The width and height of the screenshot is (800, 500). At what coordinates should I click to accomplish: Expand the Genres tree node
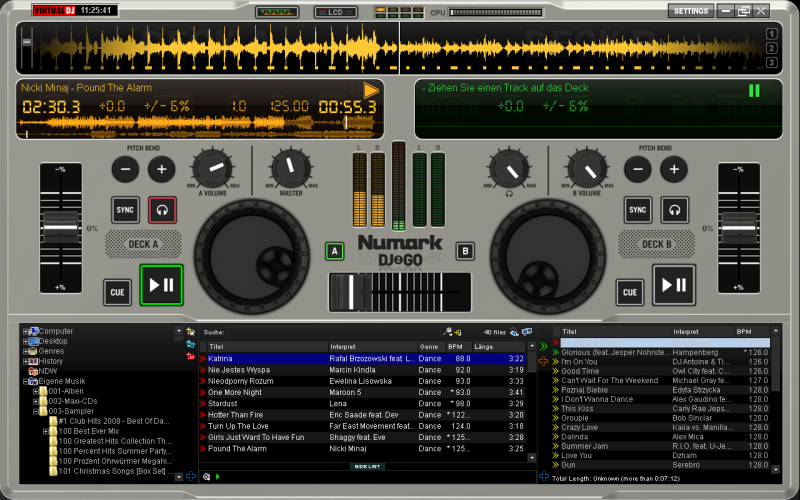pyautogui.click(x=26, y=352)
